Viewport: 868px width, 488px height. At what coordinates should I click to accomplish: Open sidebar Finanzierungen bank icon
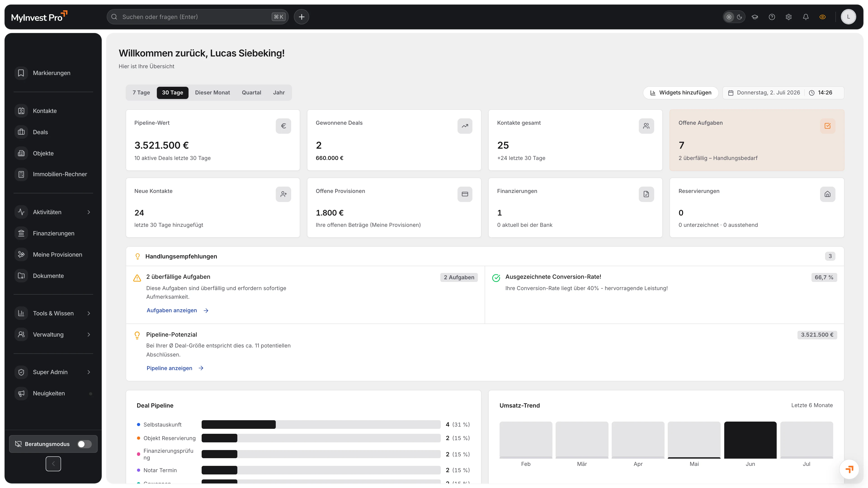tap(21, 233)
